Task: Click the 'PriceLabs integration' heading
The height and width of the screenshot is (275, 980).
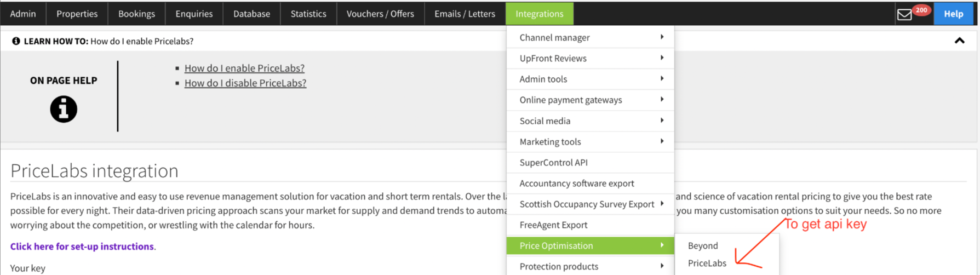Action: [x=94, y=170]
